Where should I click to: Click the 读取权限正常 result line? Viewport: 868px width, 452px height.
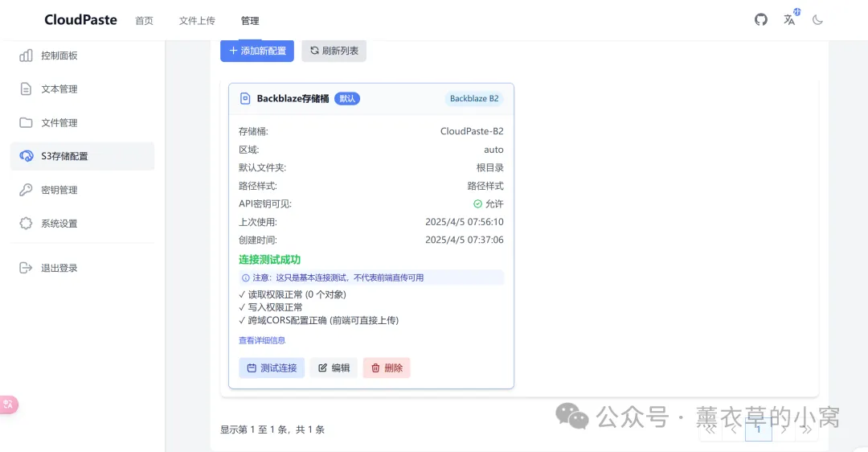[293, 294]
